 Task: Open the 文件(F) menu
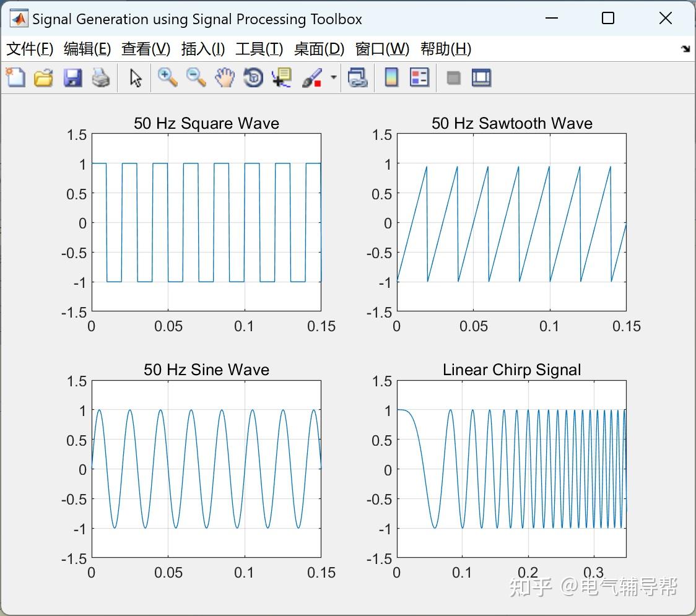[x=30, y=49]
